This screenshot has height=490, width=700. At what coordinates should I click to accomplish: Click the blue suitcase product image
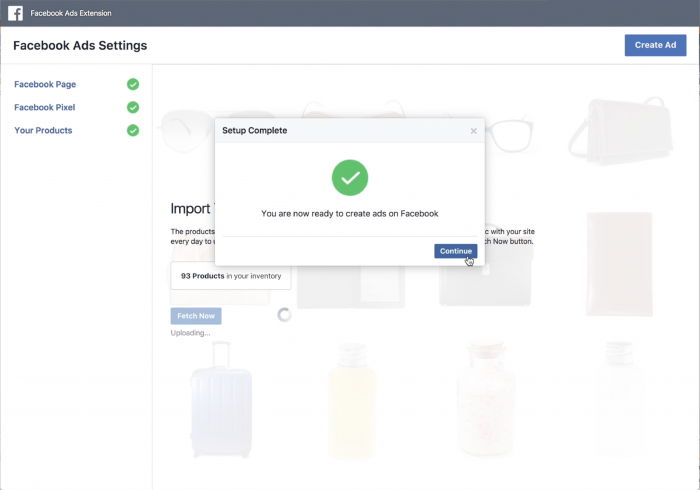pos(221,400)
